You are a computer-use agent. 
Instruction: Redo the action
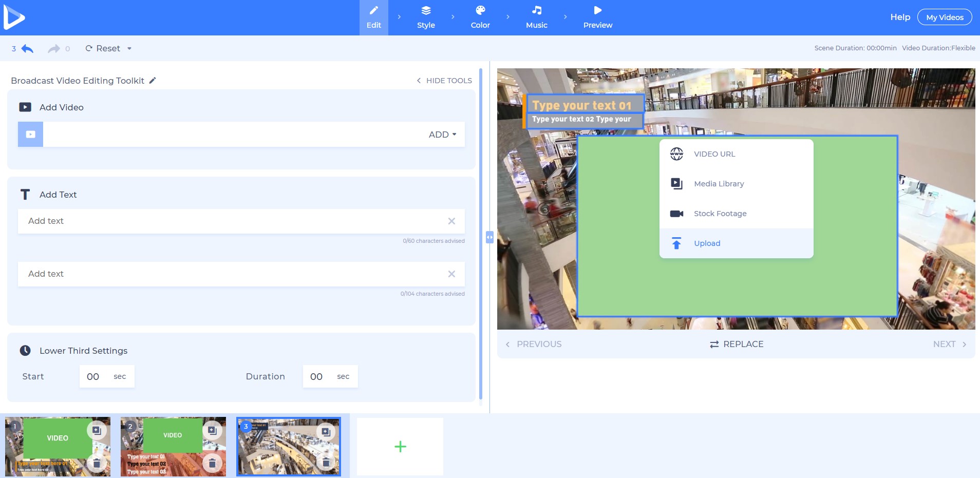54,48
